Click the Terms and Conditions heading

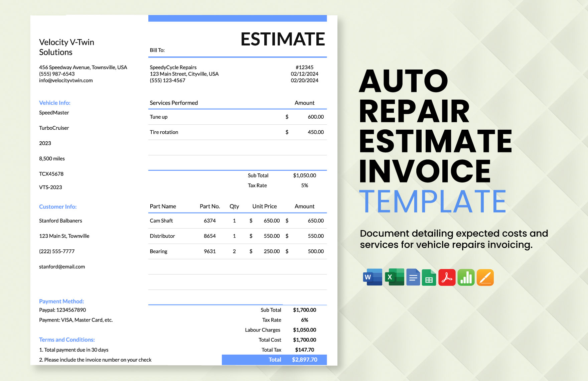[67, 339]
